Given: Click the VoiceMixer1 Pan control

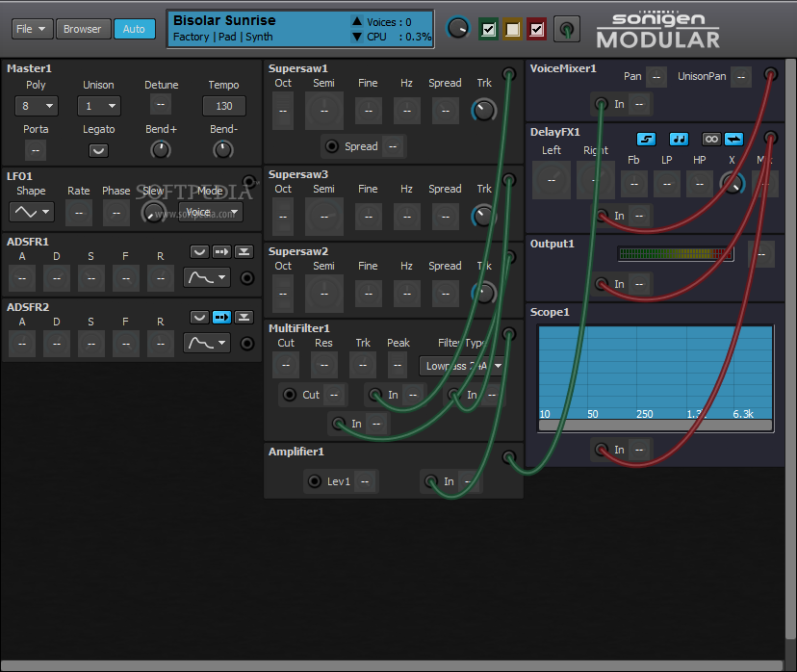Looking at the screenshot, I should [x=656, y=77].
